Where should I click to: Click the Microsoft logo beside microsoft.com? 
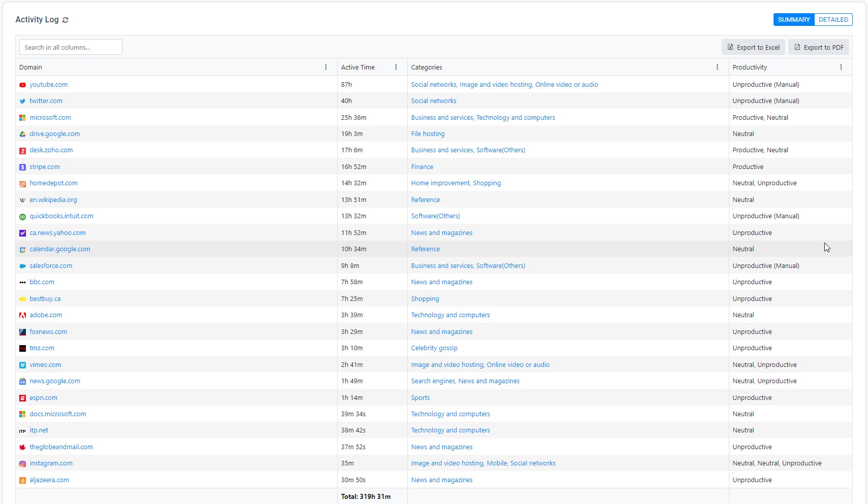point(22,118)
